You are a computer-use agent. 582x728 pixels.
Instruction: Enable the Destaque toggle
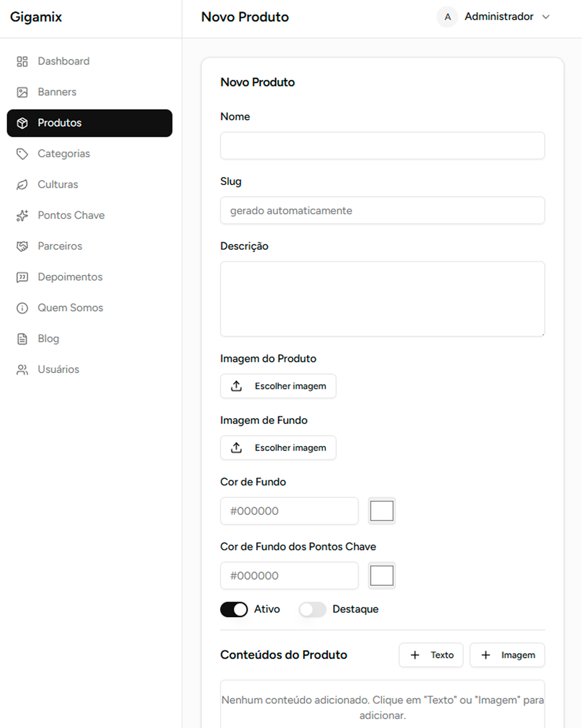(312, 609)
